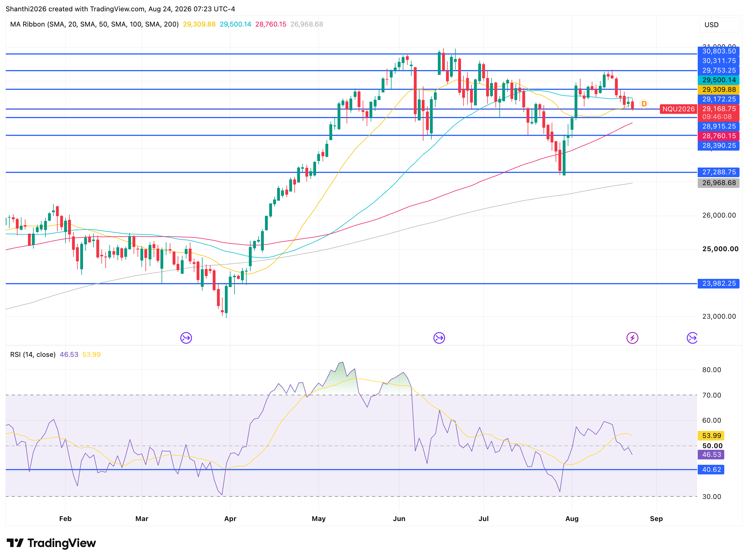Click the 40.62 RSI line label

711,470
